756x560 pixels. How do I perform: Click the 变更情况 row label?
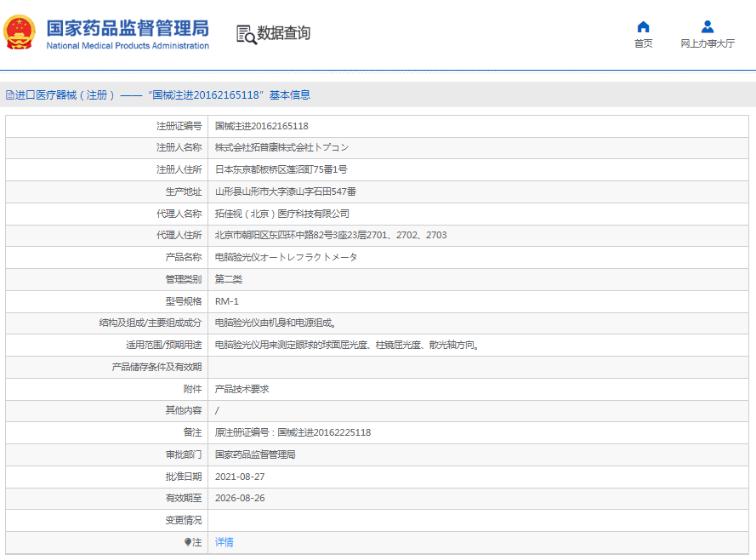pos(184,520)
